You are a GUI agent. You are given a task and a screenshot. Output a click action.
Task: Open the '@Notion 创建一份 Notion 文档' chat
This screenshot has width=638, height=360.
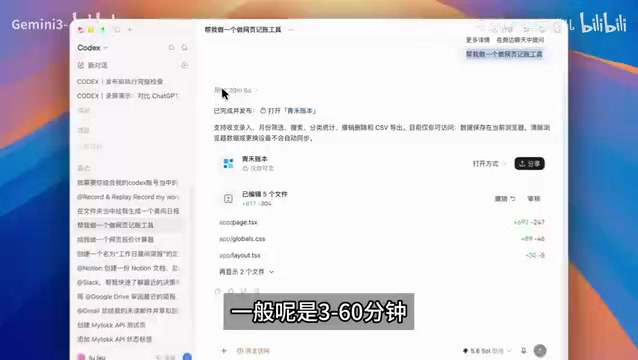point(127,268)
